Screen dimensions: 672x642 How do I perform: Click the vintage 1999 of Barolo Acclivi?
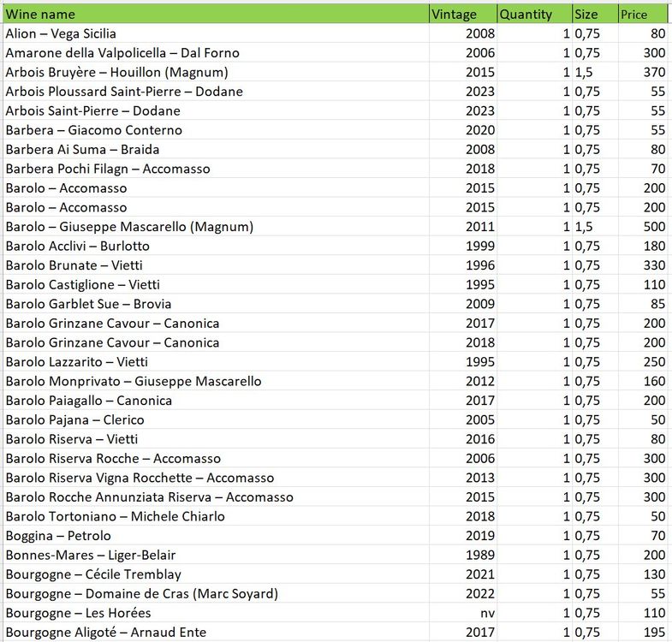tap(479, 247)
